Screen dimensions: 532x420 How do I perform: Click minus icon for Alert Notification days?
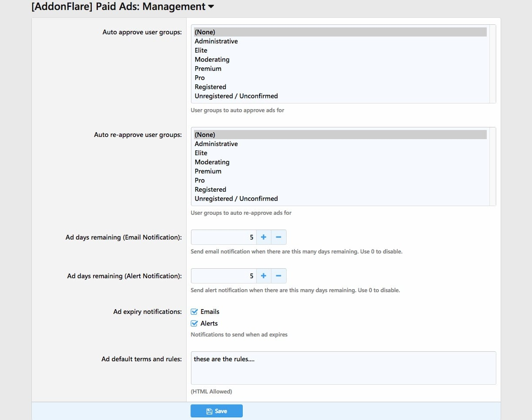point(278,276)
